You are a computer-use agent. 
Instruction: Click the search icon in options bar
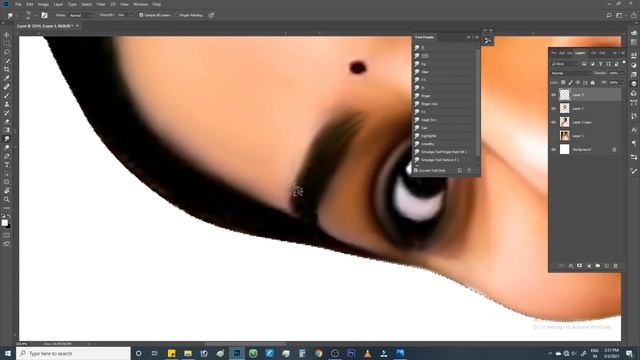click(609, 15)
